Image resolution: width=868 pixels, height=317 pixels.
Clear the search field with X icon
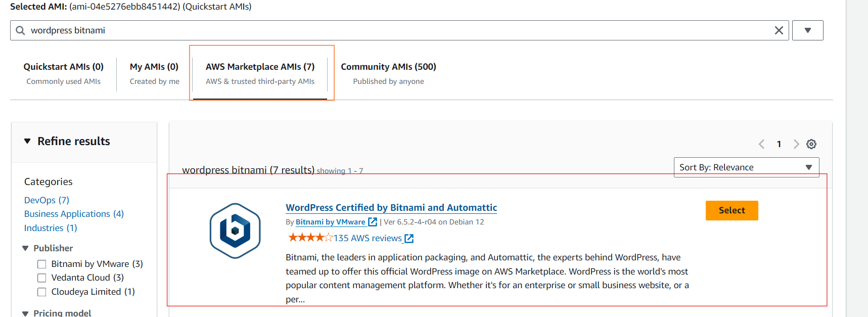point(779,30)
